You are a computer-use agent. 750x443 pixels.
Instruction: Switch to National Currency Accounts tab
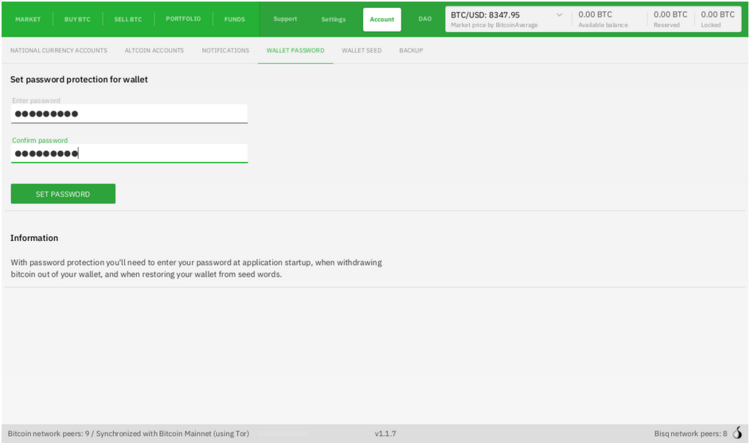58,50
